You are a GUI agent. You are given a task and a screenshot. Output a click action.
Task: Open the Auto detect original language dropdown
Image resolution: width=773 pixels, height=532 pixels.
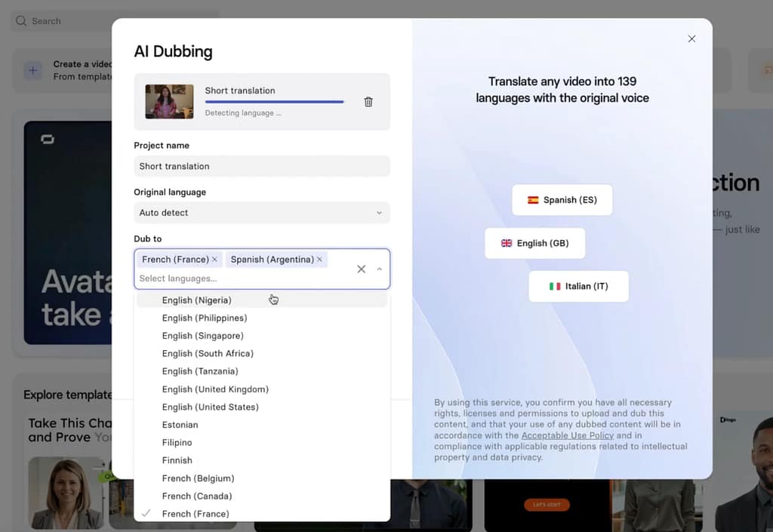261,212
